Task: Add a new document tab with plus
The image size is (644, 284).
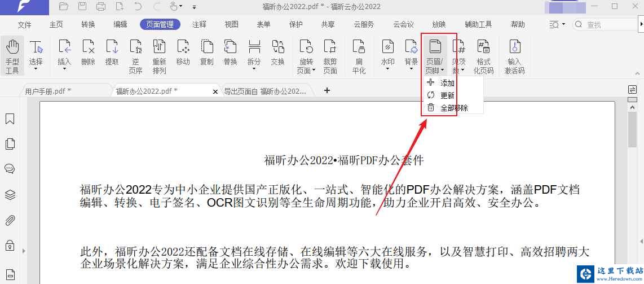Action: coord(327,90)
